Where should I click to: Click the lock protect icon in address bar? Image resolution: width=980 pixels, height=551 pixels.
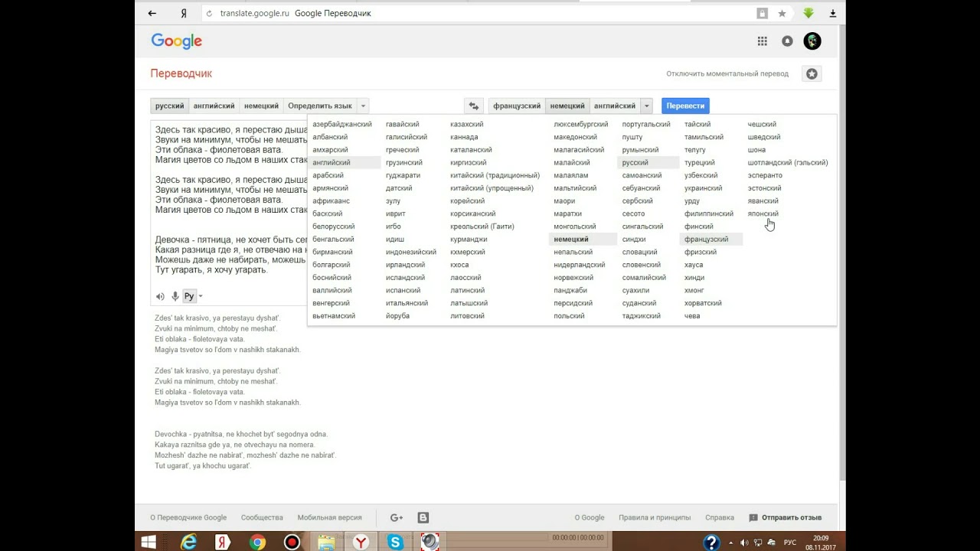[x=762, y=13]
